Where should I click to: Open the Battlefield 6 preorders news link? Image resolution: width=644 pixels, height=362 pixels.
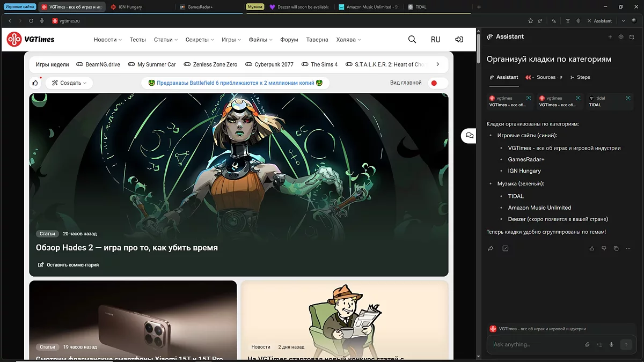point(235,83)
